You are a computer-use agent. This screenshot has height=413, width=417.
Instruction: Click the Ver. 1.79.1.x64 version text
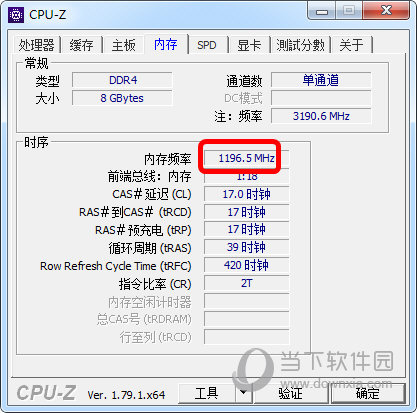pyautogui.click(x=126, y=395)
